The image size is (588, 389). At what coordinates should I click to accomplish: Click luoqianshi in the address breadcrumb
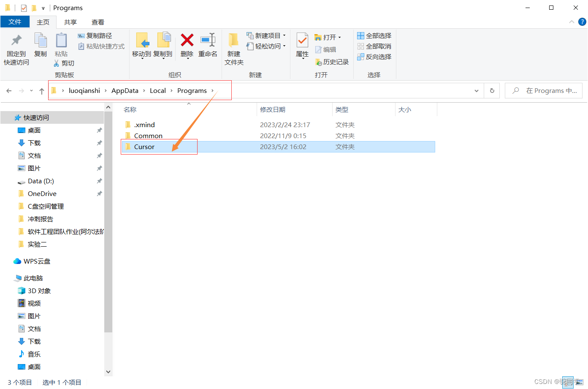84,91
